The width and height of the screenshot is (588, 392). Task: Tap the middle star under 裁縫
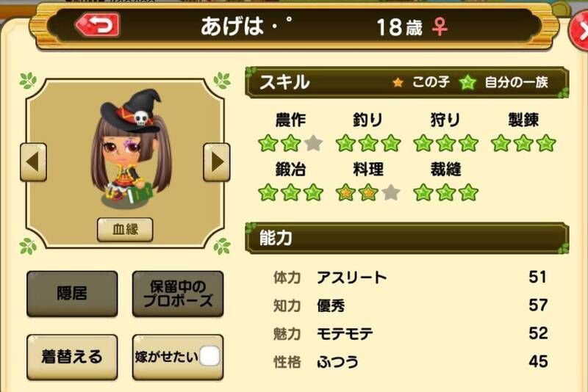tap(446, 192)
